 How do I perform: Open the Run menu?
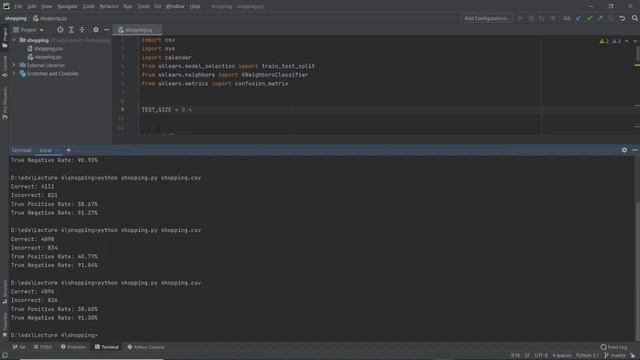point(127,7)
